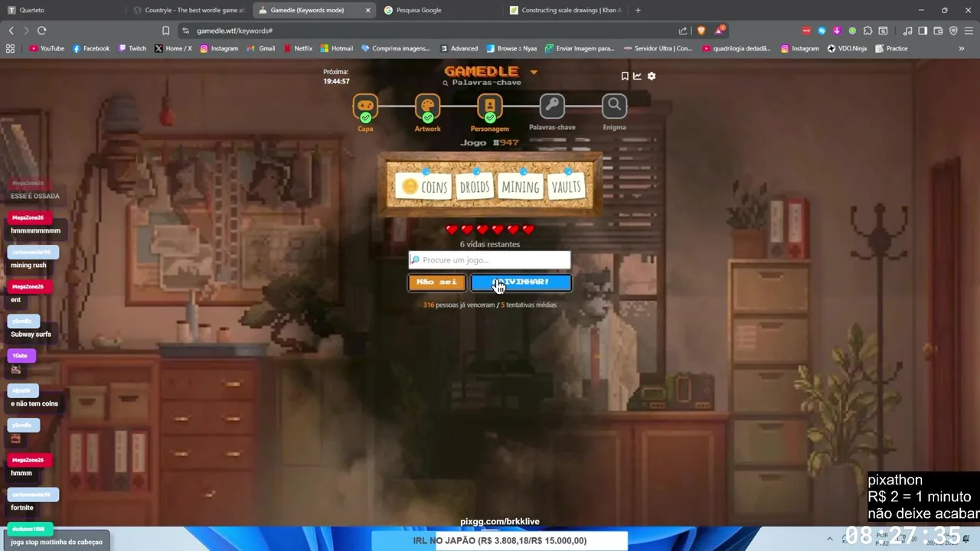The height and width of the screenshot is (551, 980).
Task: Switch to the Countryle browser tab
Action: (x=188, y=10)
